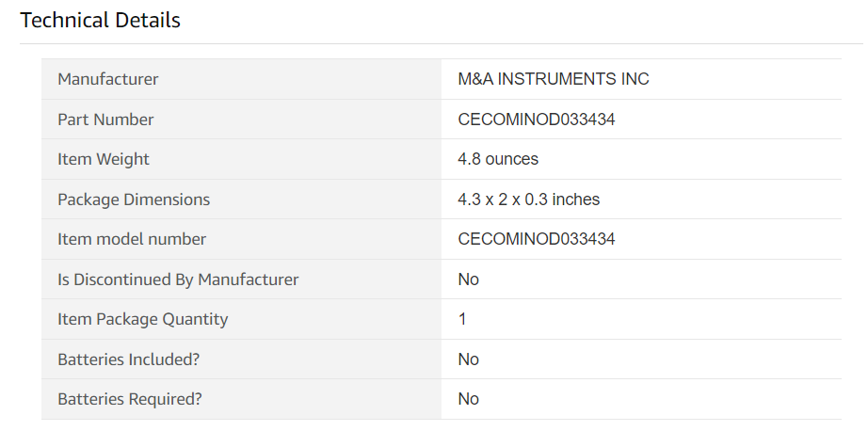
Task: Click the Technical Details heading
Action: click(x=100, y=21)
